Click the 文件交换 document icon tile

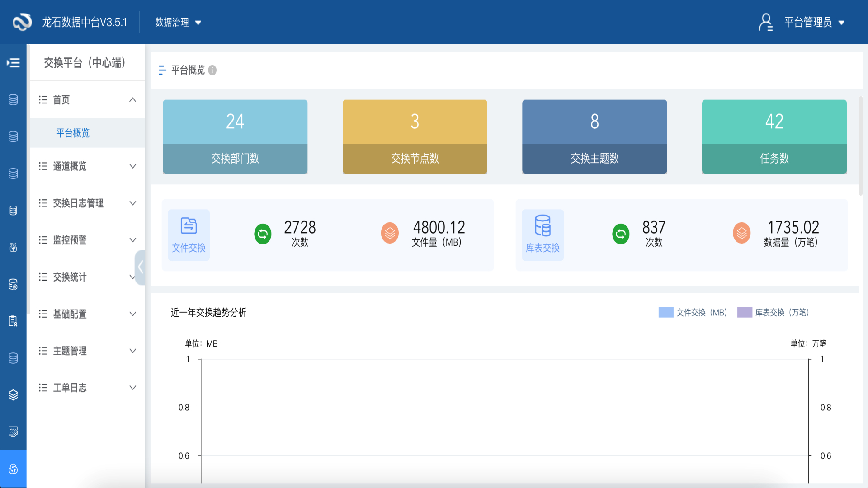click(x=189, y=235)
